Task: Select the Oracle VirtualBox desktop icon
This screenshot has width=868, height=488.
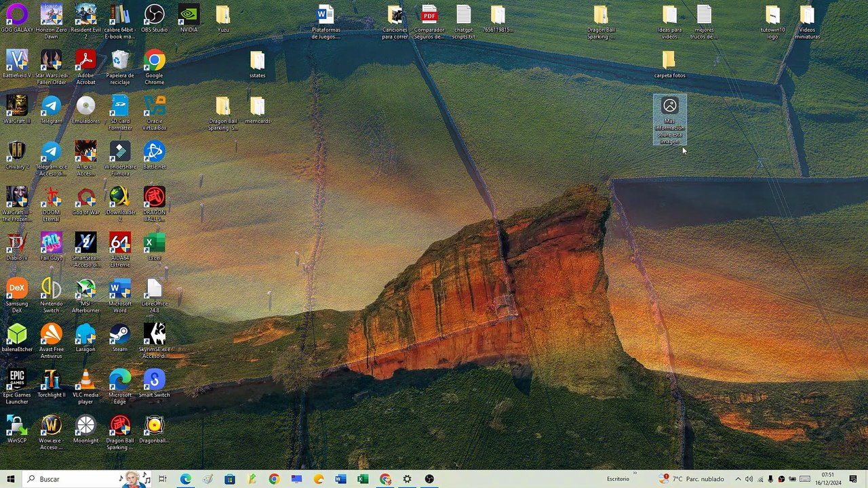Action: tap(155, 113)
